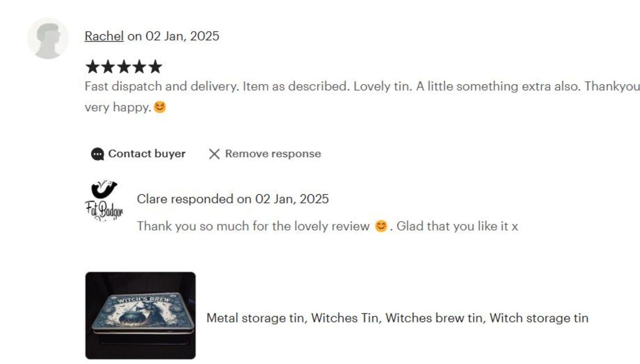Click the Witches Tin product title link
This screenshot has width=640, height=364.
[397, 317]
